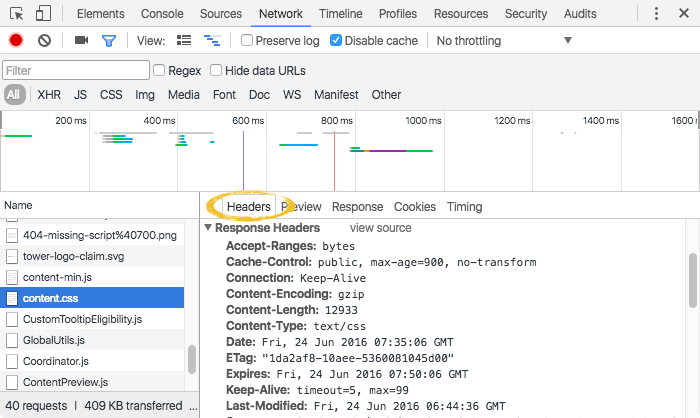The width and height of the screenshot is (700, 418).
Task: Toggle the blue filter funnel icon
Action: 109,40
